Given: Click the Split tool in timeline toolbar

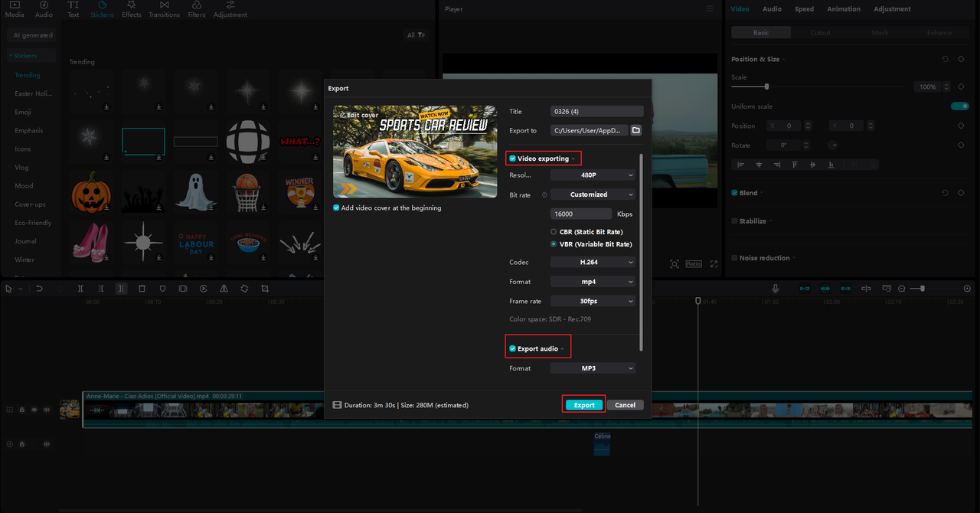Looking at the screenshot, I should (x=80, y=289).
